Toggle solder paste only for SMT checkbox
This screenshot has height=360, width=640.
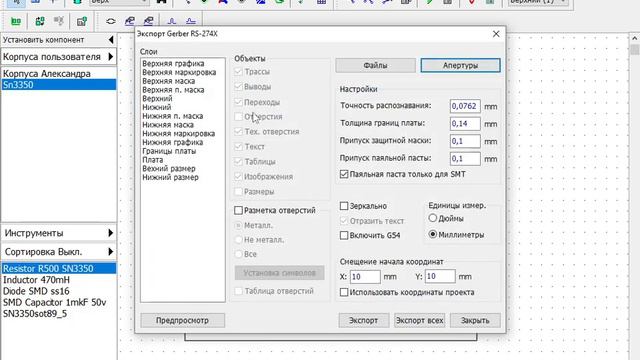point(344,174)
